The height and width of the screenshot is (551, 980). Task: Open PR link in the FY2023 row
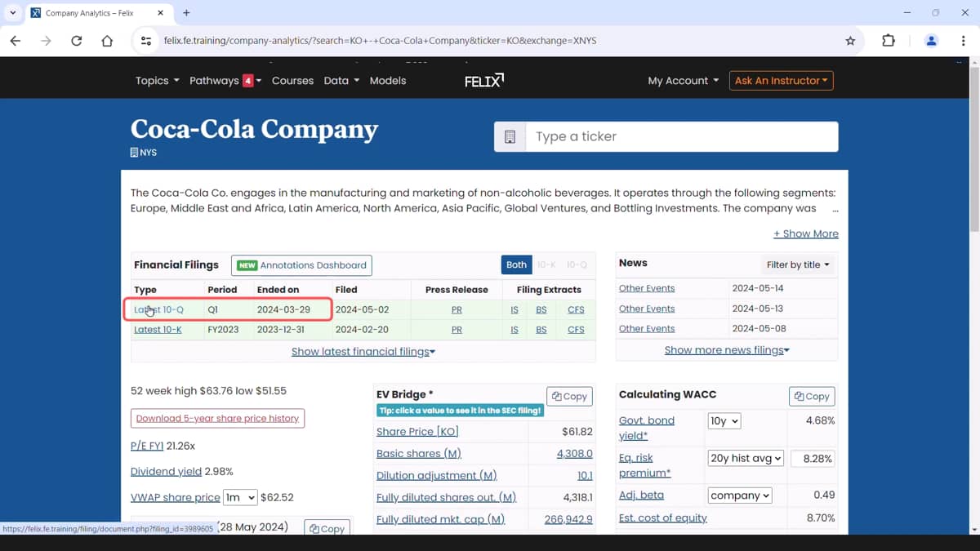coord(457,330)
